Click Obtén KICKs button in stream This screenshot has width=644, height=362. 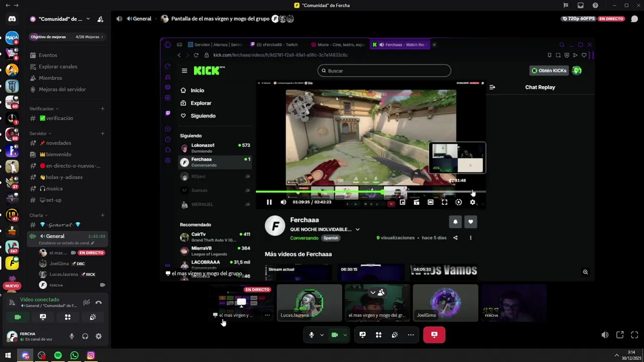coord(549,70)
